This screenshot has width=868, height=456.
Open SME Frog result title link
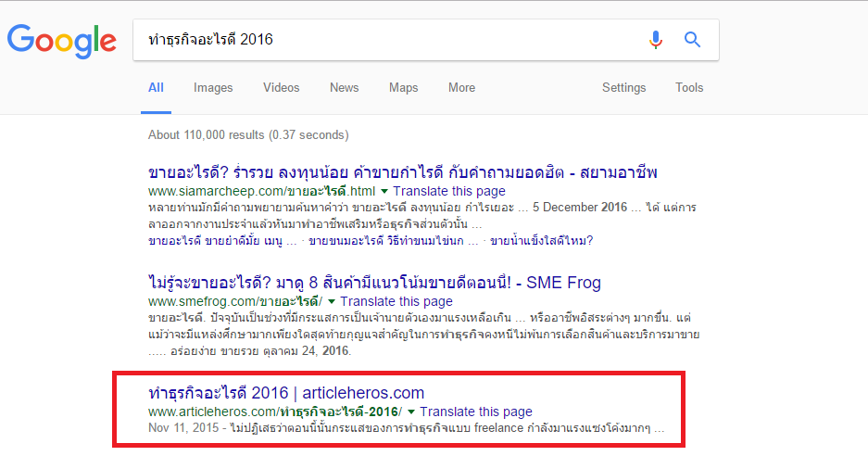[375, 283]
